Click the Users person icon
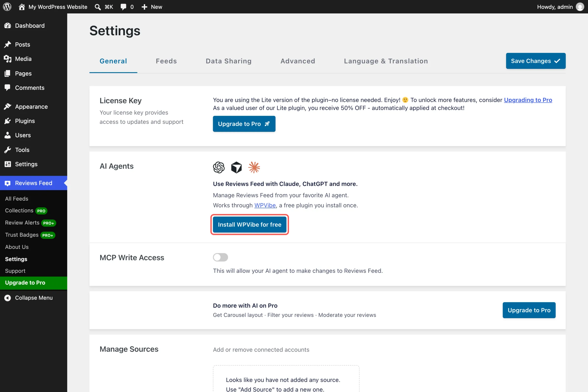The height and width of the screenshot is (392, 588). tap(8, 135)
